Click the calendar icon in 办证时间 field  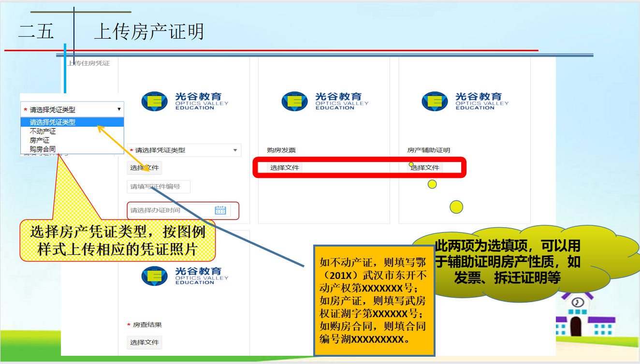click(220, 210)
